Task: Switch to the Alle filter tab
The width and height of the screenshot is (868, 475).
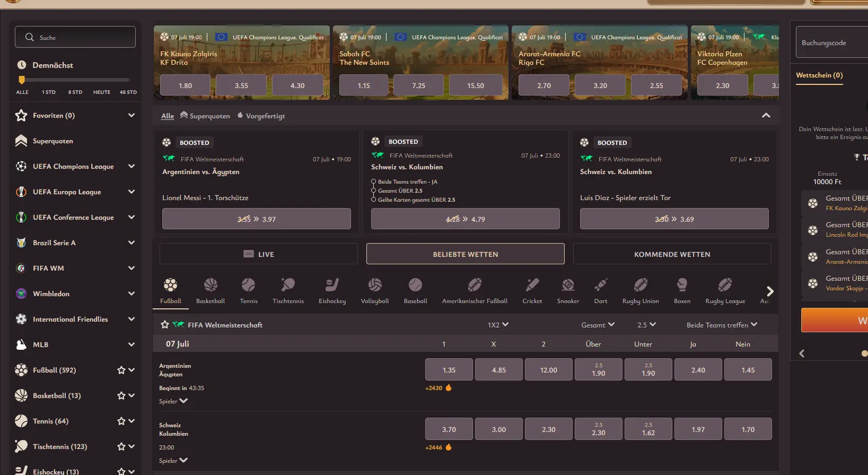Action: coord(168,116)
